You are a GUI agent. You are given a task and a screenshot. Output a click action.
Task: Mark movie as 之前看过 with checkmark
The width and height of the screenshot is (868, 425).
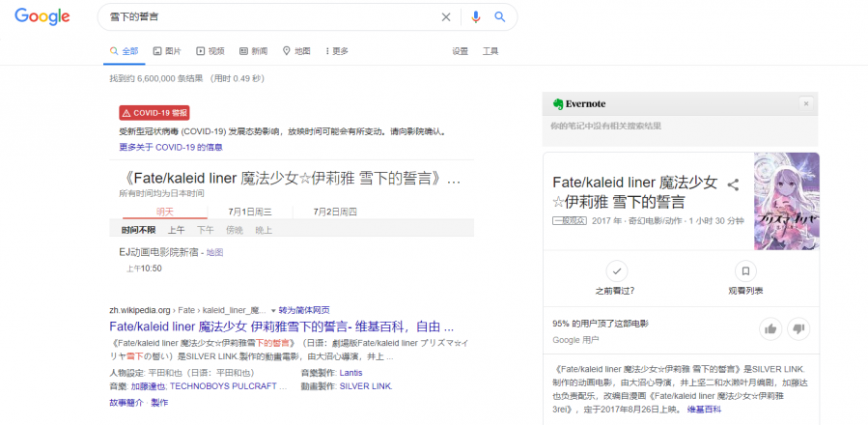point(617,271)
